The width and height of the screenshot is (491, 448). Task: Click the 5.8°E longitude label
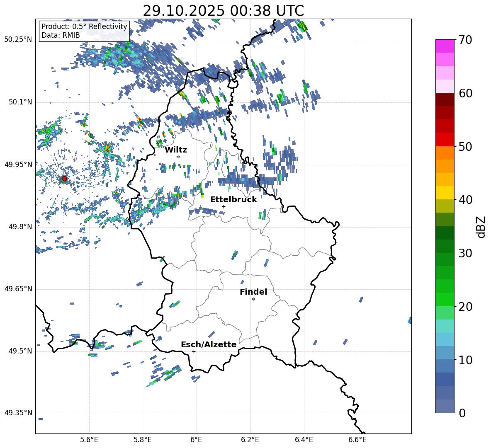(x=143, y=440)
